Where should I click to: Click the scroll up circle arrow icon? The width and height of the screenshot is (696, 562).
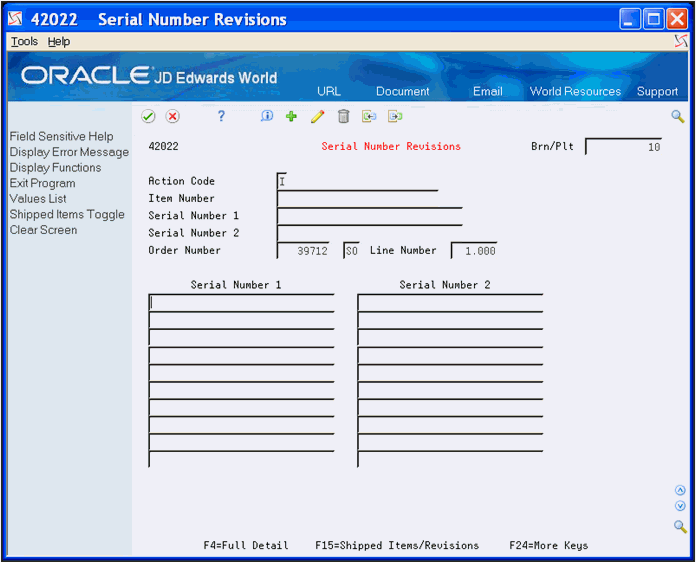point(680,490)
